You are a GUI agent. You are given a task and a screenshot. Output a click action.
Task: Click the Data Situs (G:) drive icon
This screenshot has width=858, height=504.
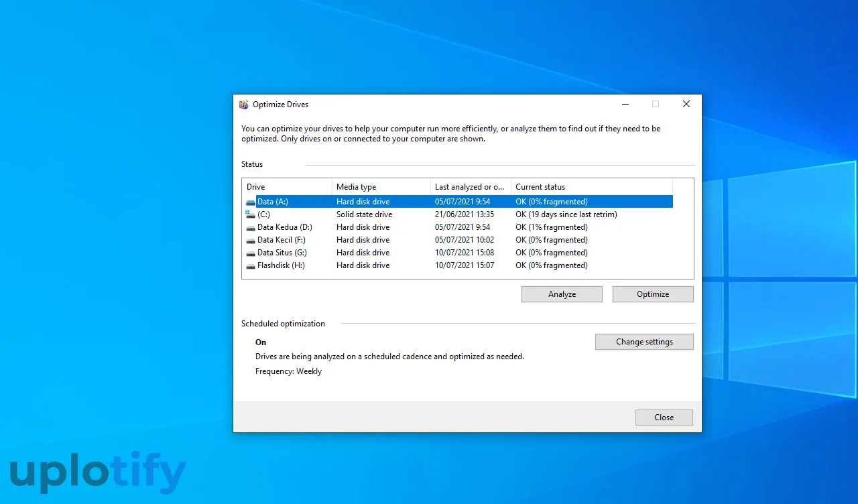tap(251, 253)
